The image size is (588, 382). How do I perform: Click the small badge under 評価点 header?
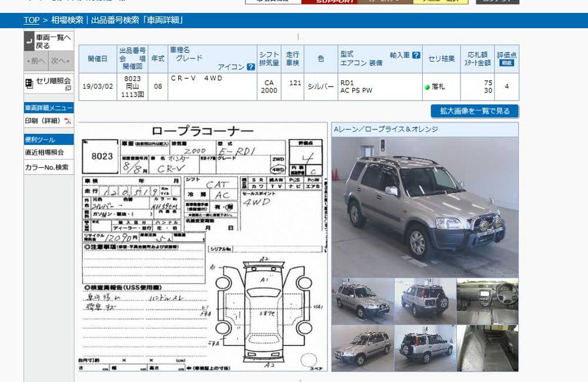point(506,63)
